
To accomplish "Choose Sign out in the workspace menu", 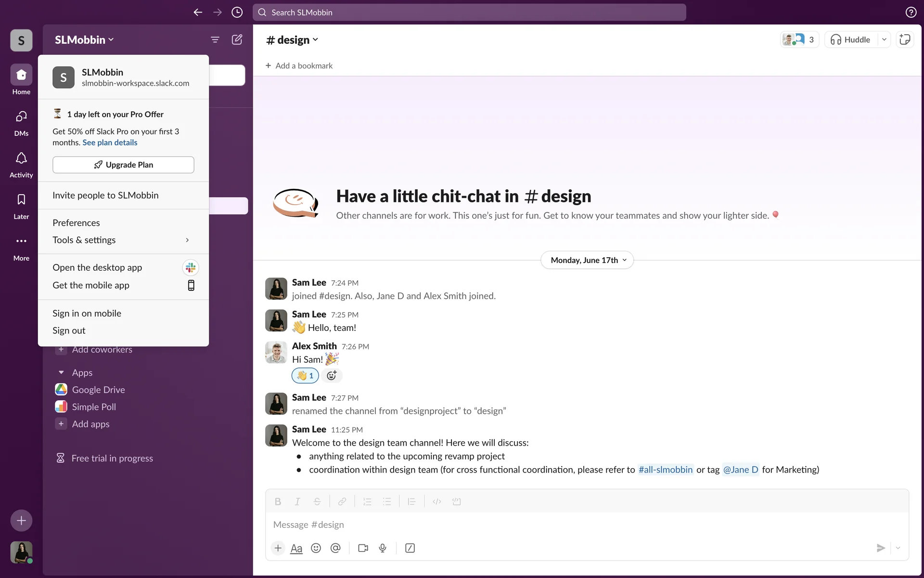I will (x=69, y=330).
